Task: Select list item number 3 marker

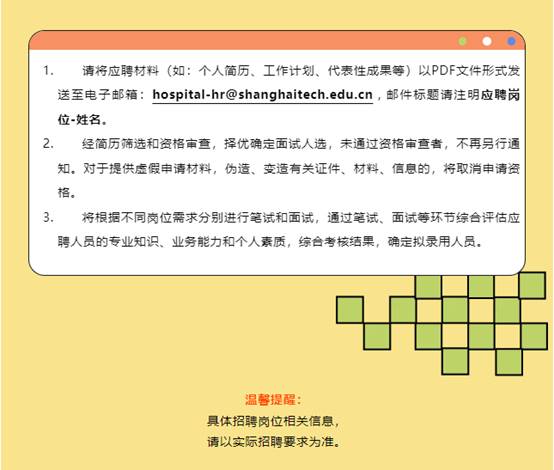Action: 48,217
